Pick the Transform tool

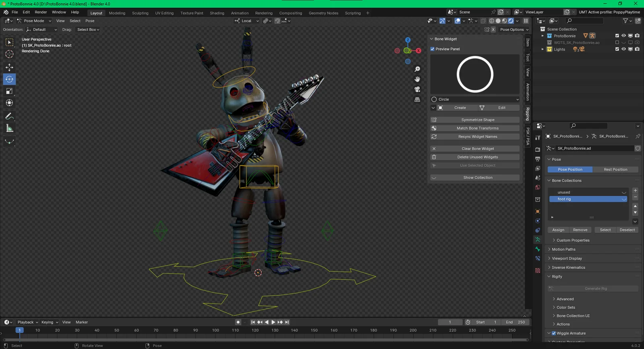9,103
